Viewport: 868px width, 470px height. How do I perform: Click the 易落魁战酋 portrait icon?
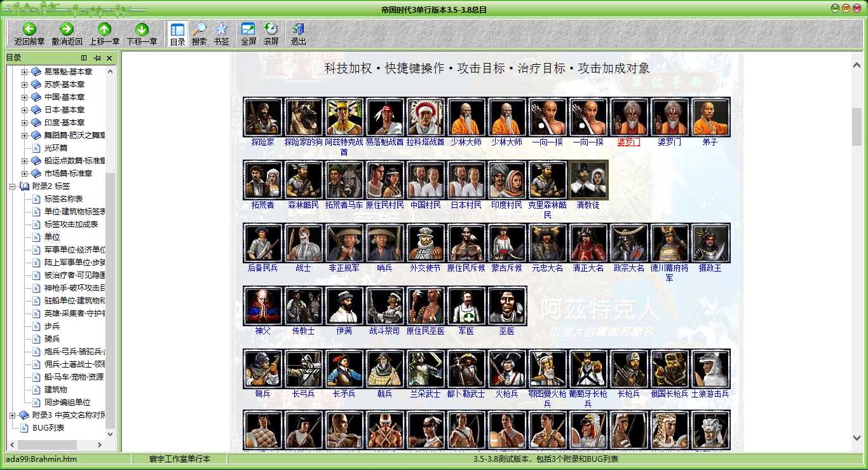pyautogui.click(x=385, y=117)
